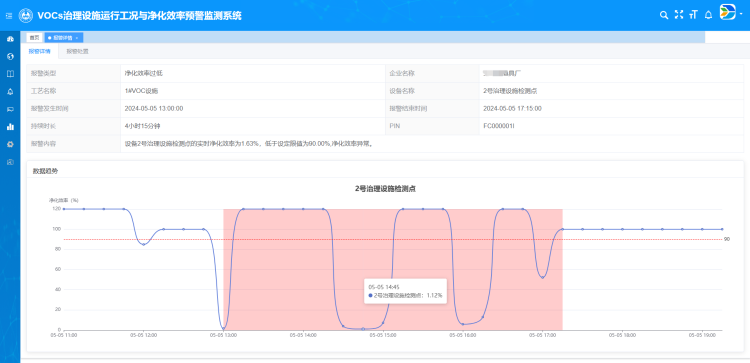Click the chart title 2号治理设施检测点

(x=385, y=189)
